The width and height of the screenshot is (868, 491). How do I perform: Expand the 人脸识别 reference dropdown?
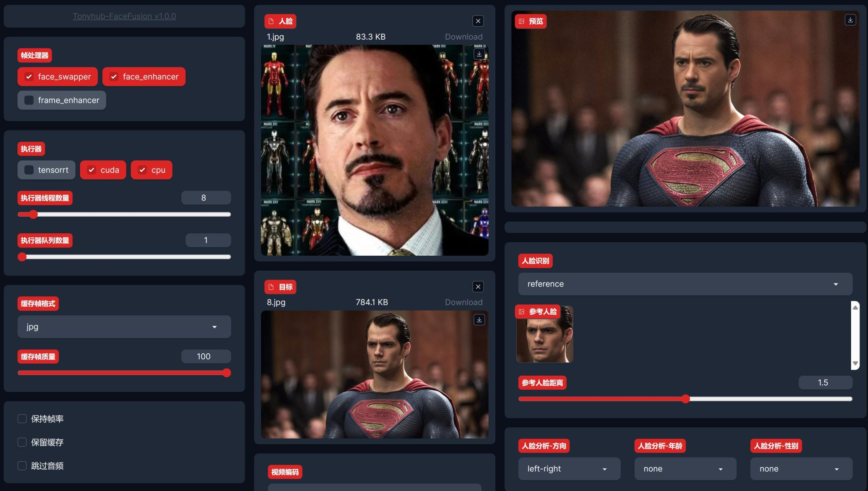[x=685, y=284]
